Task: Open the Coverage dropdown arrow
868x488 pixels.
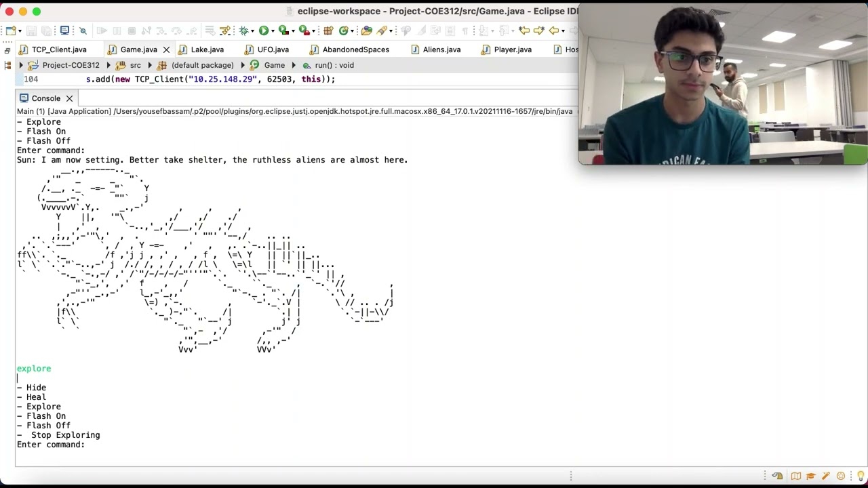Action: [x=294, y=30]
